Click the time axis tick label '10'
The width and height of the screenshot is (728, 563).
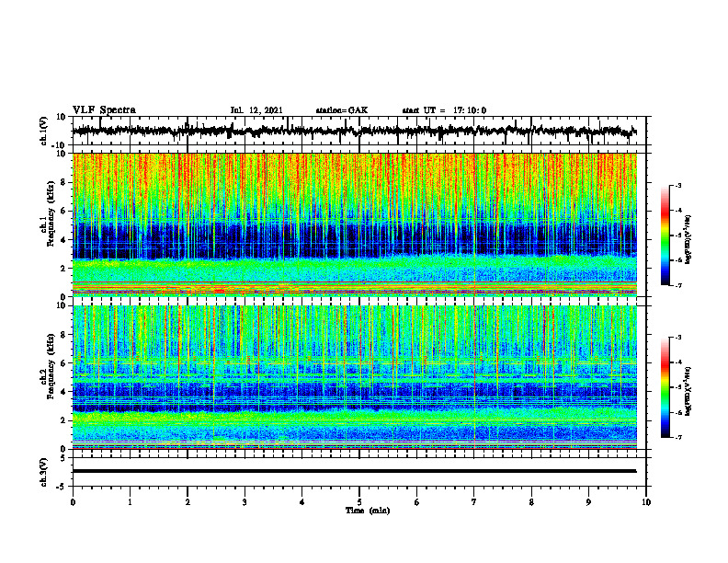click(x=646, y=502)
